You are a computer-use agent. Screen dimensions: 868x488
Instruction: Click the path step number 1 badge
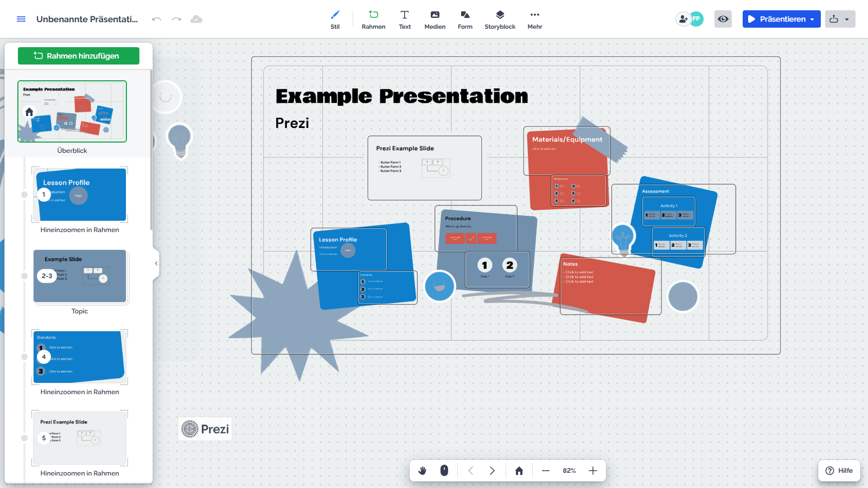click(x=44, y=195)
